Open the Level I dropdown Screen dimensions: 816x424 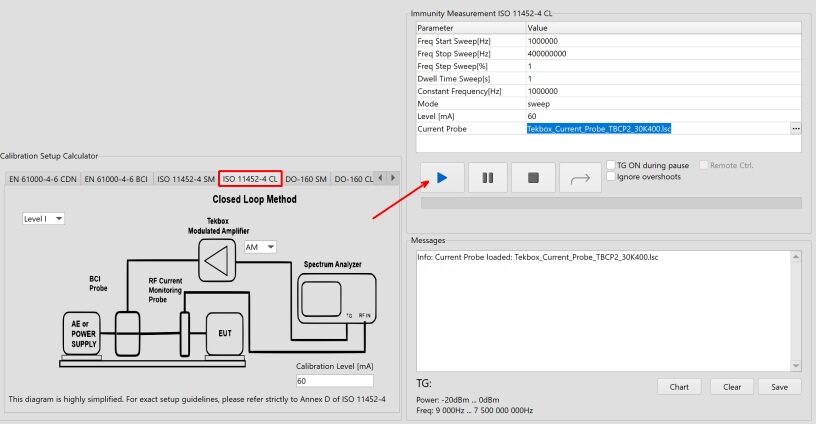tap(43, 219)
